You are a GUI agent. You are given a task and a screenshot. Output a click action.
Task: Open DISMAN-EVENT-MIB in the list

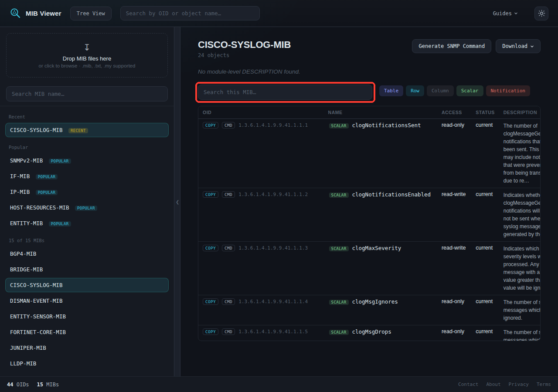tap(87, 301)
